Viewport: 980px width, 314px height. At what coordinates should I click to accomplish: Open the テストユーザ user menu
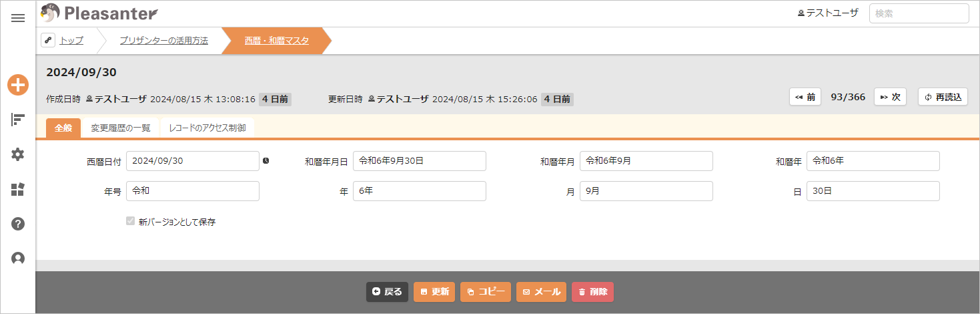click(x=828, y=13)
